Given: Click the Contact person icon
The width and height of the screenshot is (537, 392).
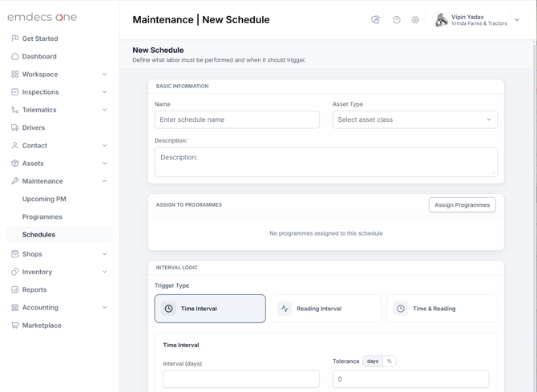Looking at the screenshot, I should tap(14, 145).
